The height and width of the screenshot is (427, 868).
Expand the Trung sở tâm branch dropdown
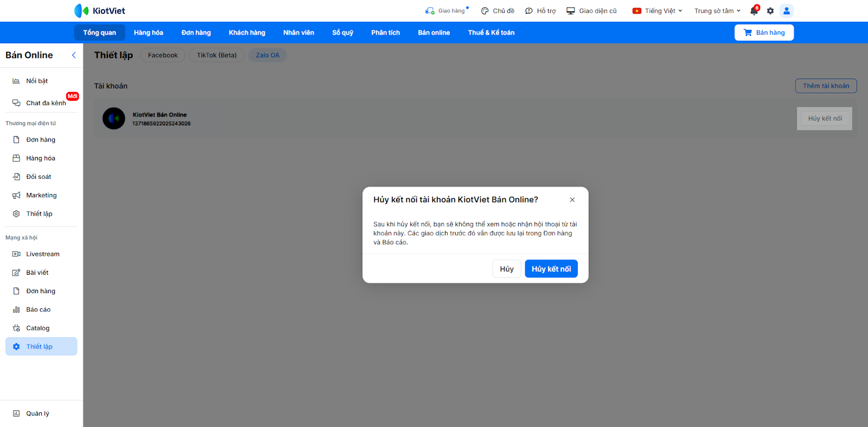(x=717, y=11)
